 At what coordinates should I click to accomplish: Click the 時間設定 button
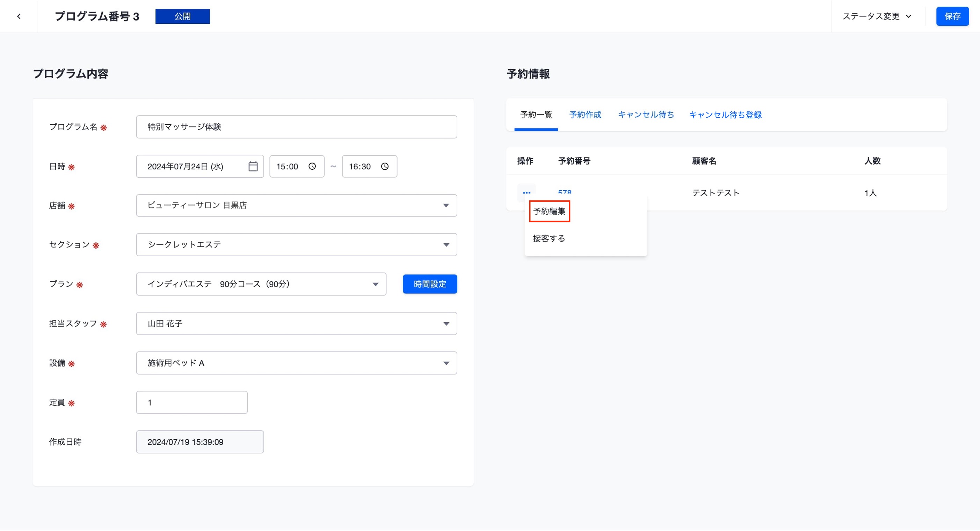(x=430, y=284)
